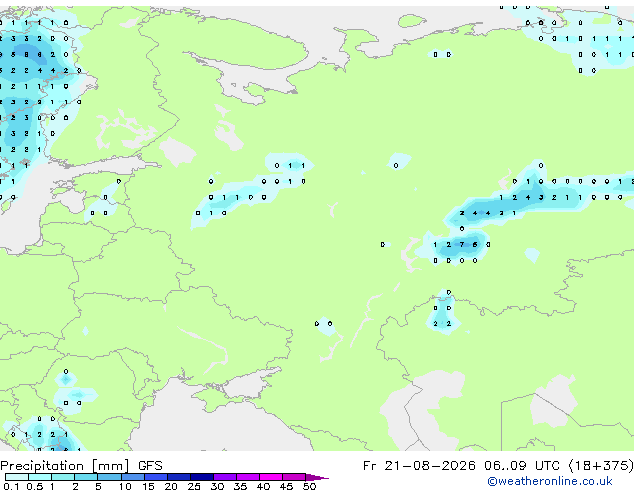Select the 2–5 mm legend color box

click(x=86, y=477)
